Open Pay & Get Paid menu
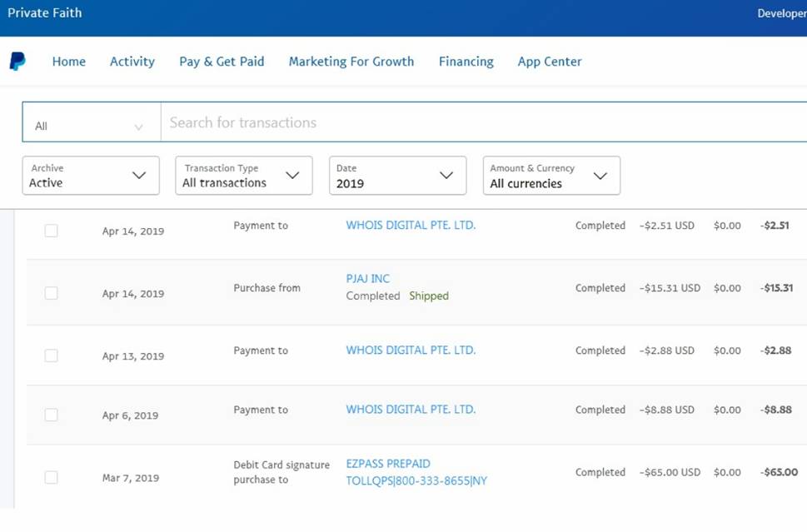This screenshot has height=532, width=807. 222,62
